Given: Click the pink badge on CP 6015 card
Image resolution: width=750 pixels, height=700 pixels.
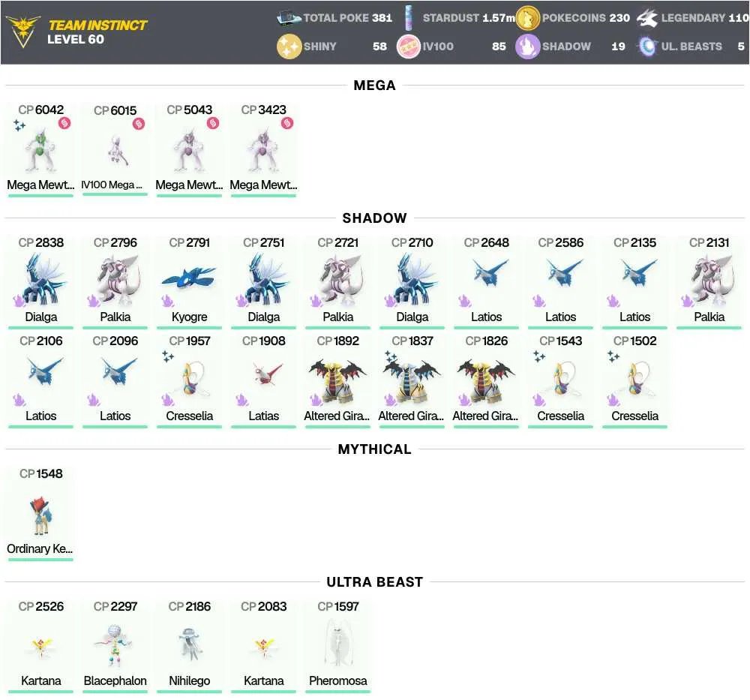Looking at the screenshot, I should click(x=139, y=124).
